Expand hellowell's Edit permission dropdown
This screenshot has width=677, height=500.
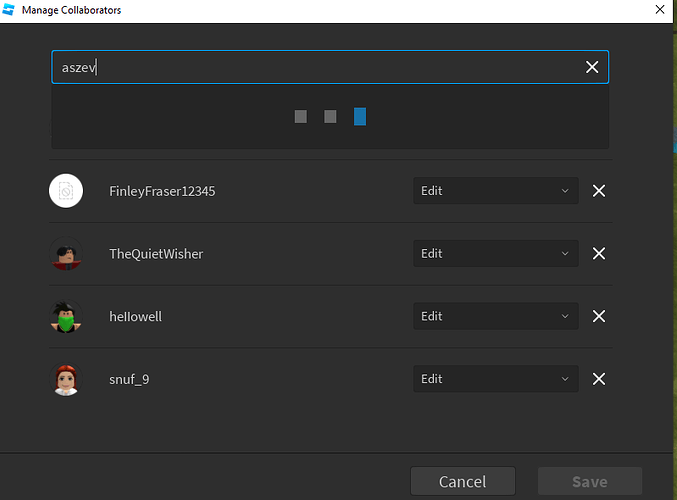pyautogui.click(x=496, y=316)
